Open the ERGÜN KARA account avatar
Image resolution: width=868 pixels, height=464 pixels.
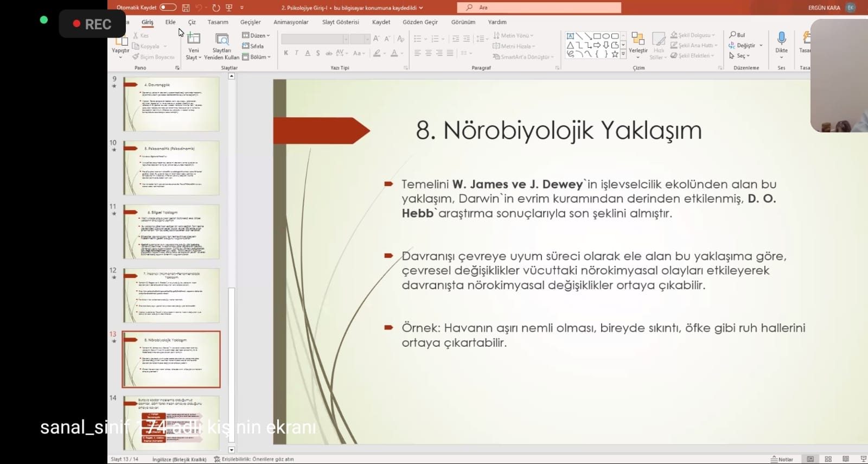(x=851, y=8)
